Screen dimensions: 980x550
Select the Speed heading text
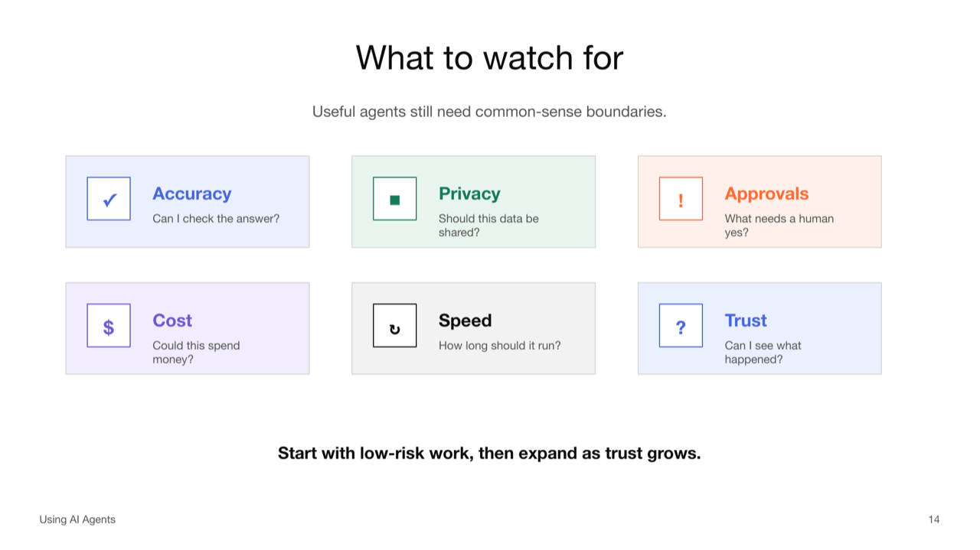465,321
